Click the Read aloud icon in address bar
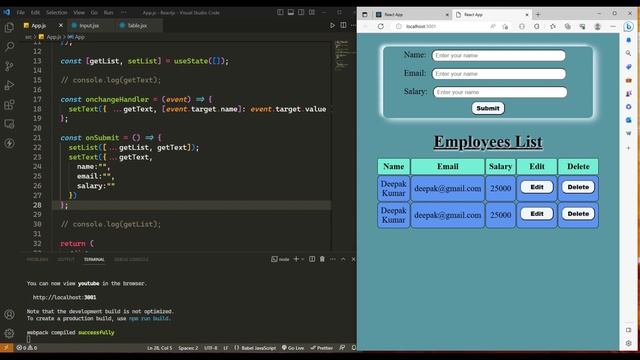The image size is (640, 360). coord(493,27)
